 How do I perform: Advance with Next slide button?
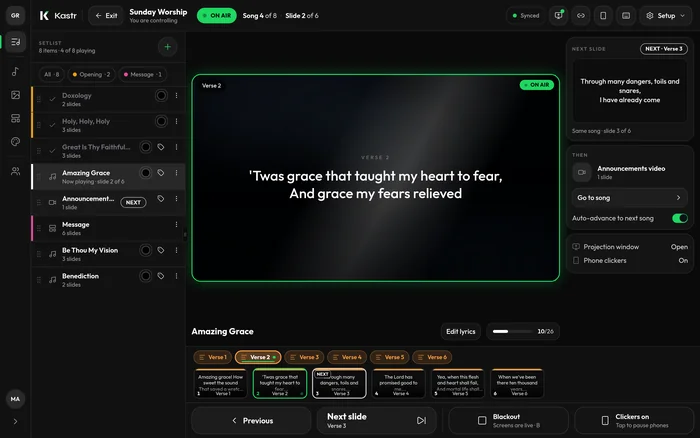[376, 421]
